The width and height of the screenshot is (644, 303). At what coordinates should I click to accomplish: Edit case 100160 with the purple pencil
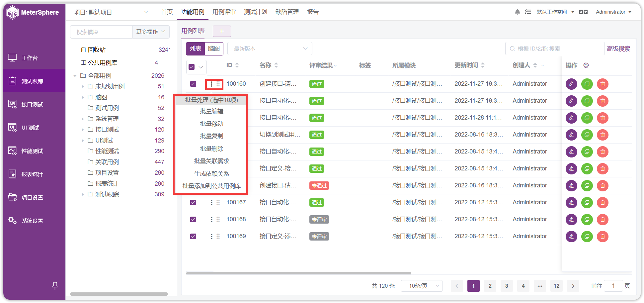pos(571,84)
